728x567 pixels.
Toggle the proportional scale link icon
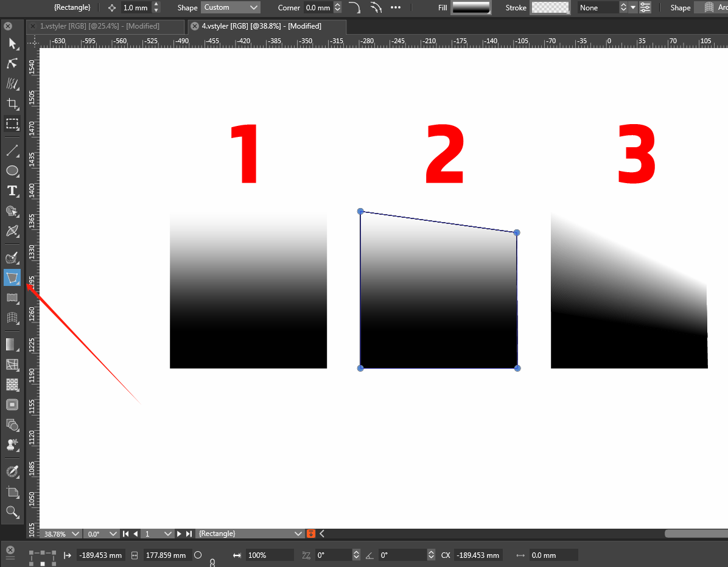[212, 562]
